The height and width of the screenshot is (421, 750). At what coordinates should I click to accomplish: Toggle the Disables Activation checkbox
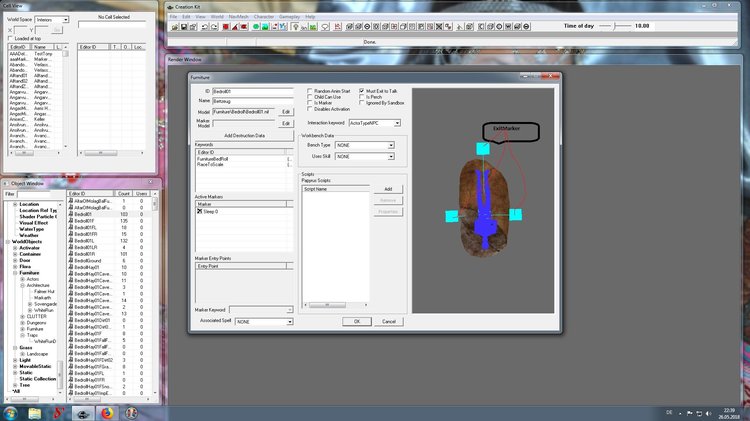pyautogui.click(x=310, y=109)
